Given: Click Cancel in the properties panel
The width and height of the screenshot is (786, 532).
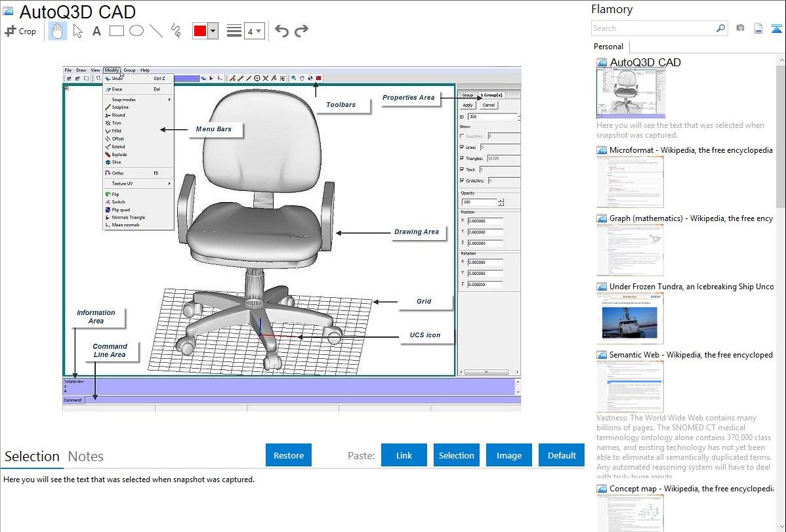Looking at the screenshot, I should click(x=489, y=106).
